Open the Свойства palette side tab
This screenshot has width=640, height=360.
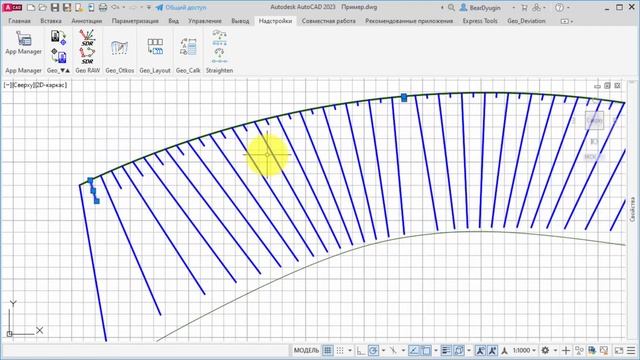point(633,209)
